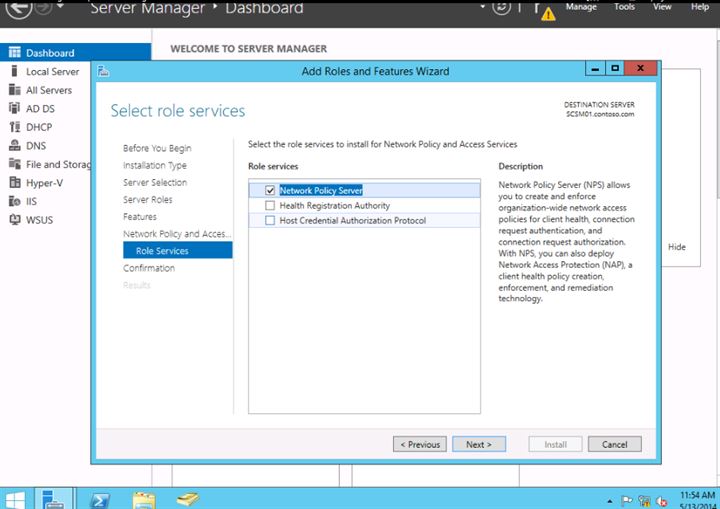The height and width of the screenshot is (509, 720).
Task: Click the AD DS icon
Action: click(14, 108)
